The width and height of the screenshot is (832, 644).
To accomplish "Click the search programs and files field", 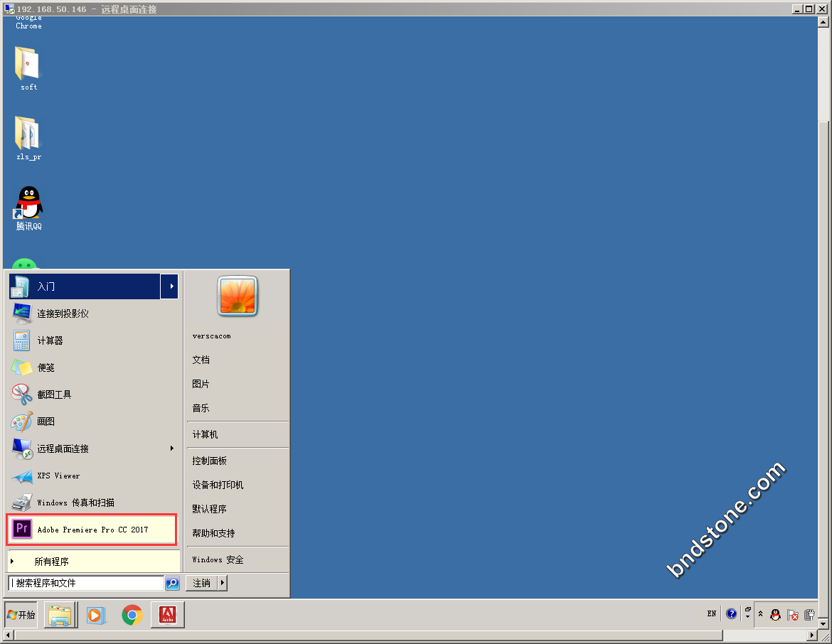I will (x=86, y=583).
